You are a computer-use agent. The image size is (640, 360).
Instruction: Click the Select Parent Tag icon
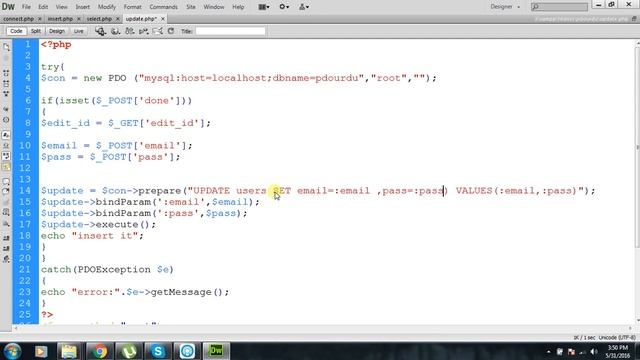pyautogui.click(x=6, y=109)
